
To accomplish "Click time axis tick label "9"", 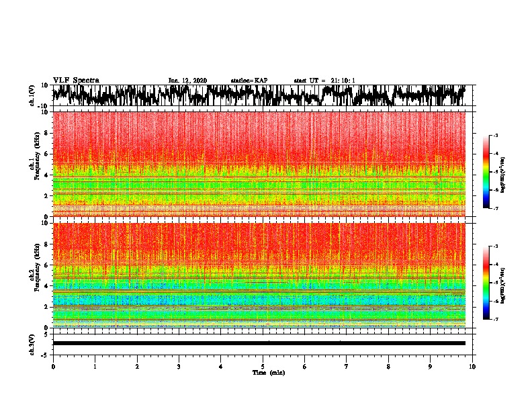I will point(430,367).
